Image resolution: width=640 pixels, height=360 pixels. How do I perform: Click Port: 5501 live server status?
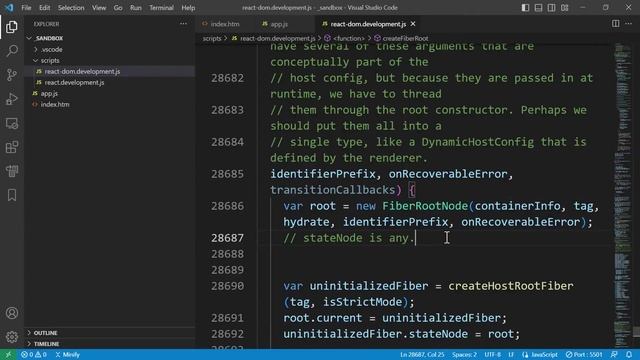pos(584,355)
